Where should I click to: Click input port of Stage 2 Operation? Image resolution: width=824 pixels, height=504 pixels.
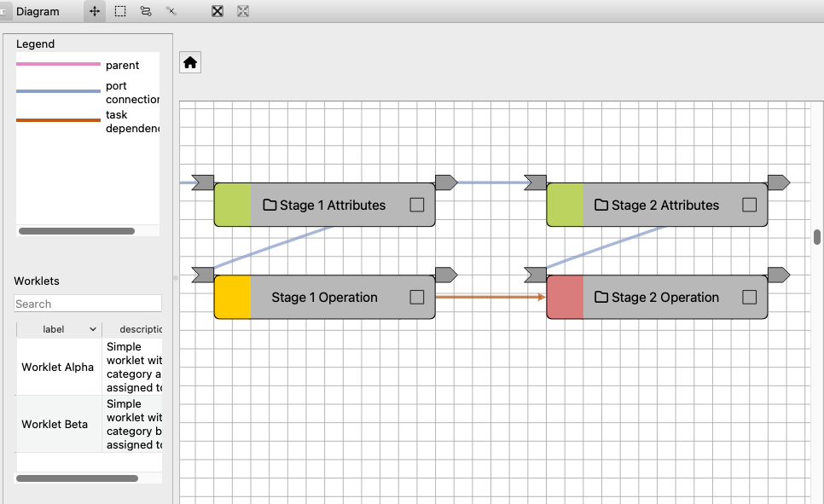536,275
